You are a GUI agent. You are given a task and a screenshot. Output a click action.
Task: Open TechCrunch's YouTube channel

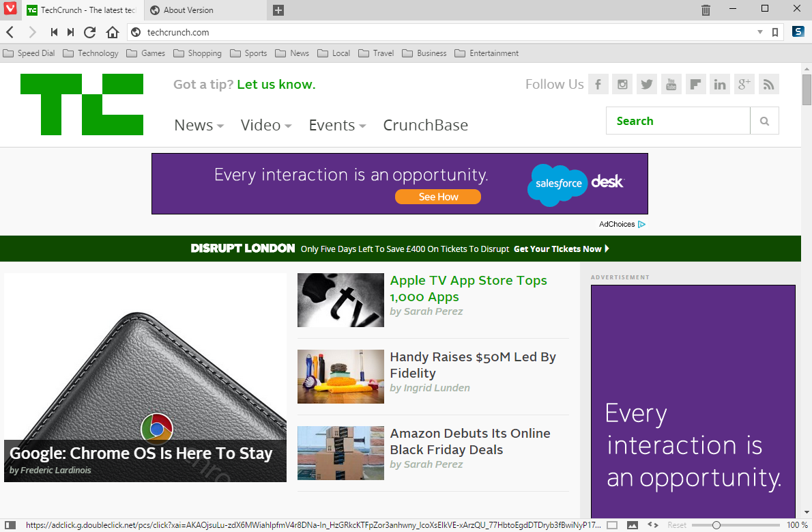[x=671, y=84]
